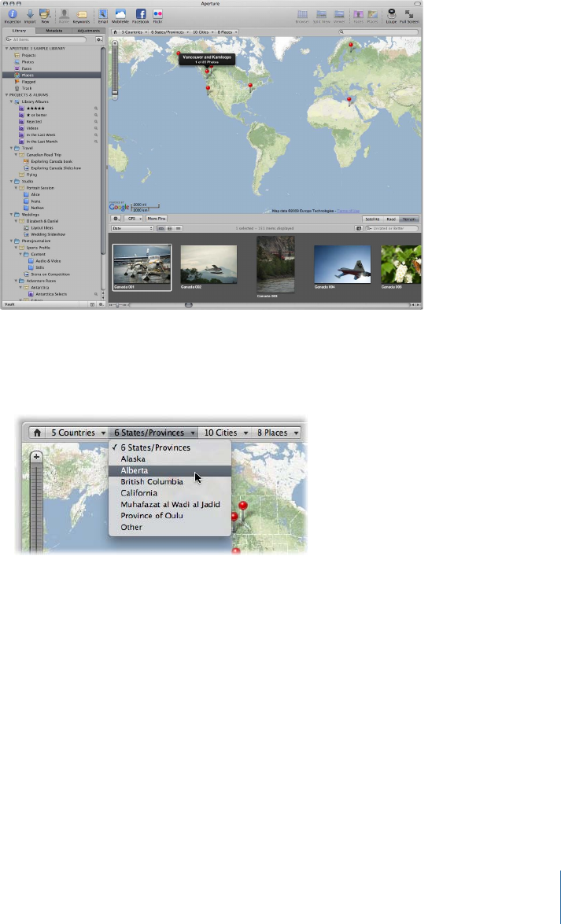Open the 6 States/Provinces dropdown in the Aperture window
561x924 pixels.
(170, 31)
